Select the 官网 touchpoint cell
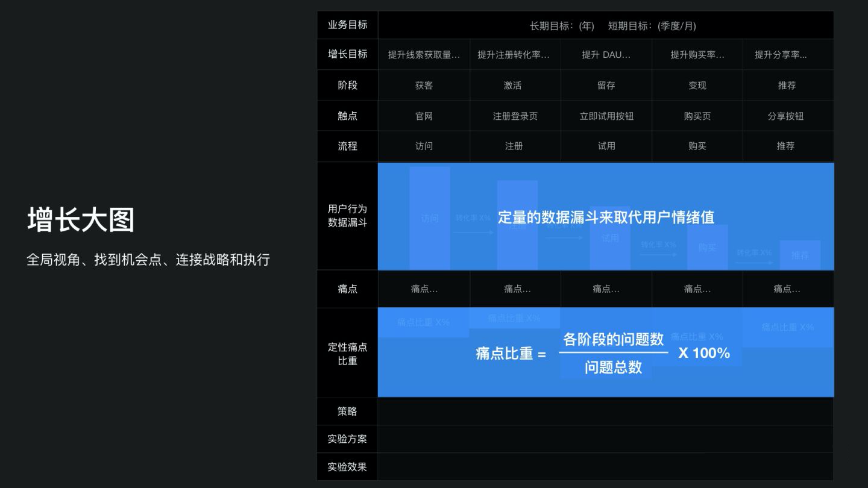Screen dimensions: 868x488 (423, 116)
